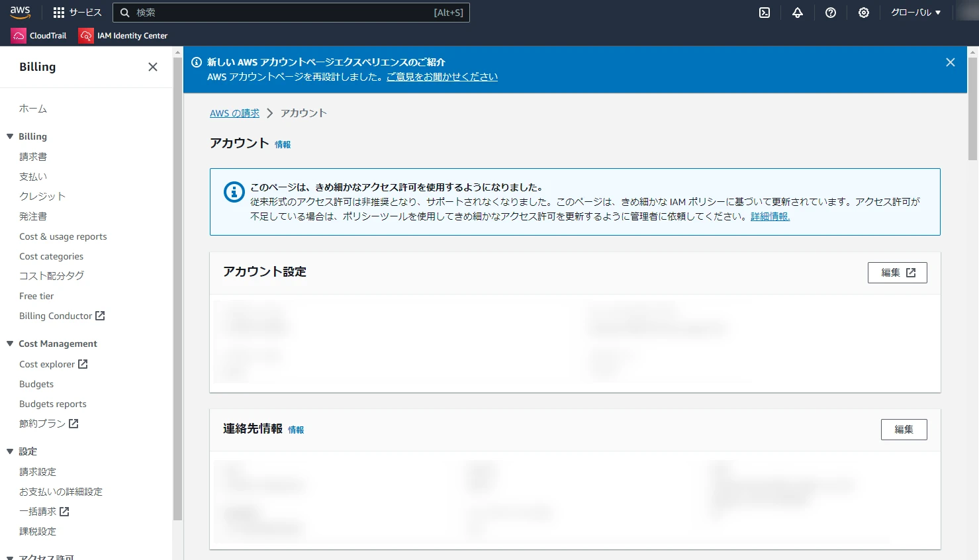Open 課税設定 page
The width and height of the screenshot is (979, 560).
[x=38, y=532]
